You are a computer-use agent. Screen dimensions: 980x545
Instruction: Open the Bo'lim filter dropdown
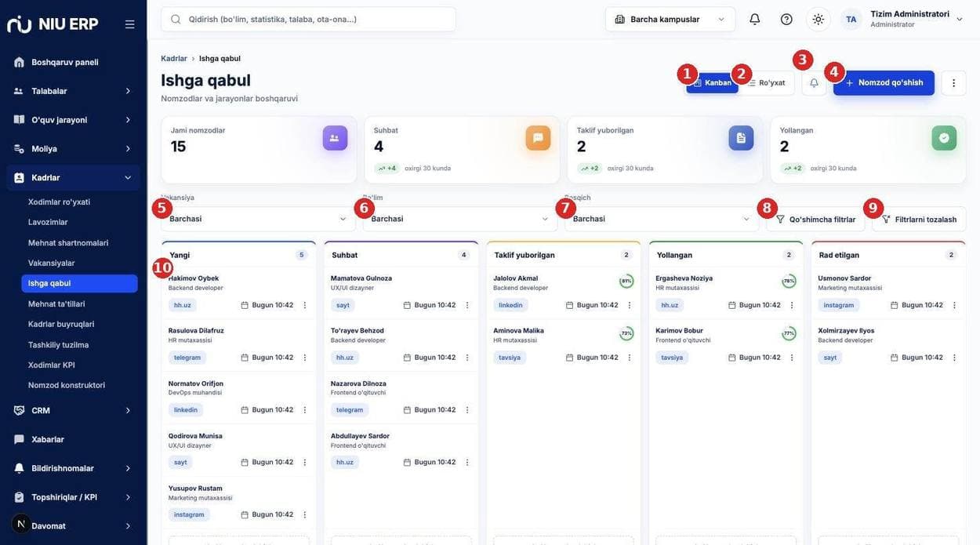460,219
